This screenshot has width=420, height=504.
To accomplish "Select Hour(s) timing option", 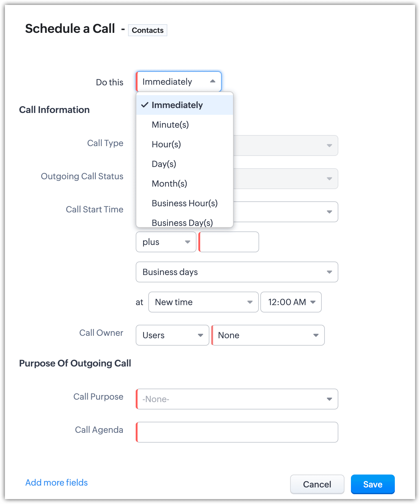I will [166, 144].
